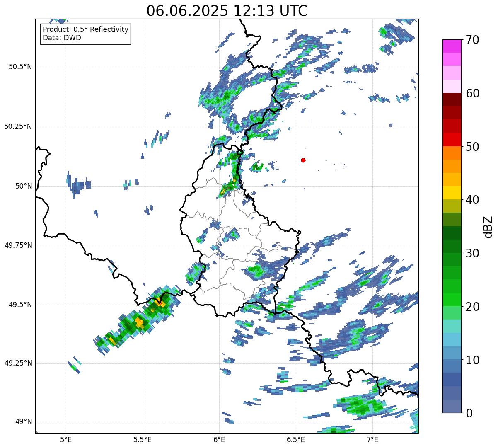498x448 pixels.
Task: Click the 5°E longitude label
Action: [66, 439]
